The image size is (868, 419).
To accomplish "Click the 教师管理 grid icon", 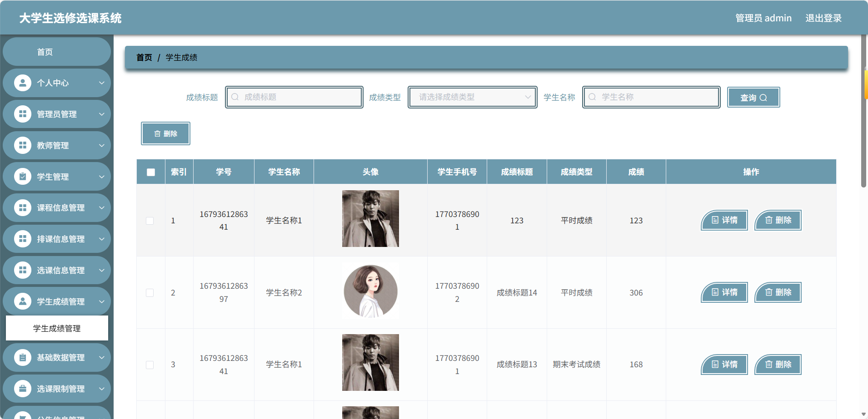I will click(x=23, y=145).
